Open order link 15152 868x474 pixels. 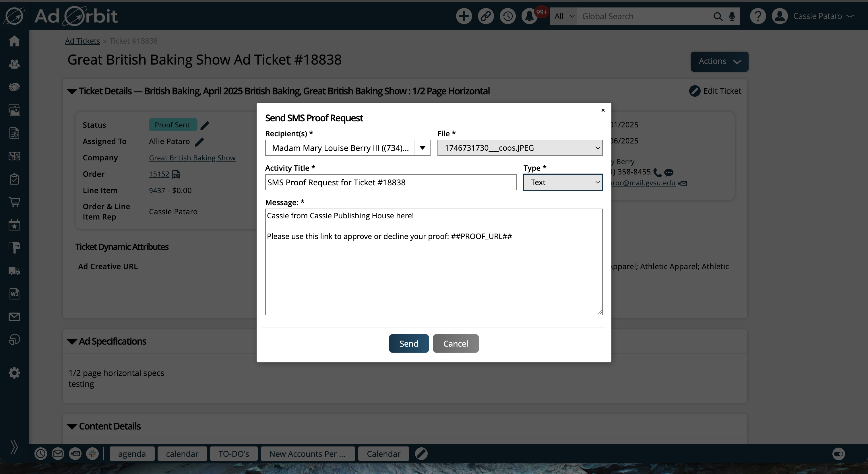(x=159, y=174)
